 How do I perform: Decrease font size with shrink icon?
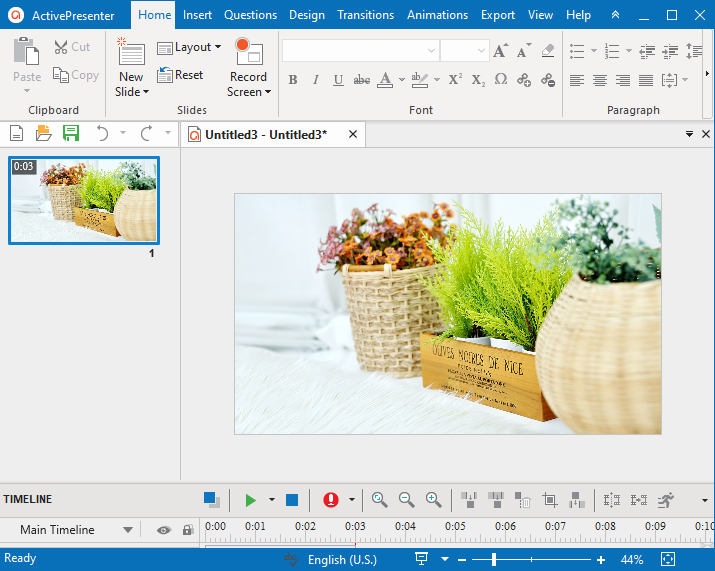pos(524,51)
